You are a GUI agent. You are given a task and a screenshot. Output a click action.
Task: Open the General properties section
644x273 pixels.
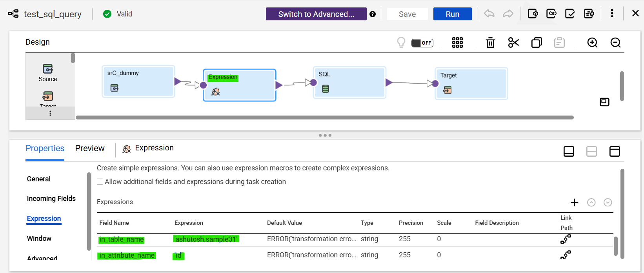coord(38,179)
